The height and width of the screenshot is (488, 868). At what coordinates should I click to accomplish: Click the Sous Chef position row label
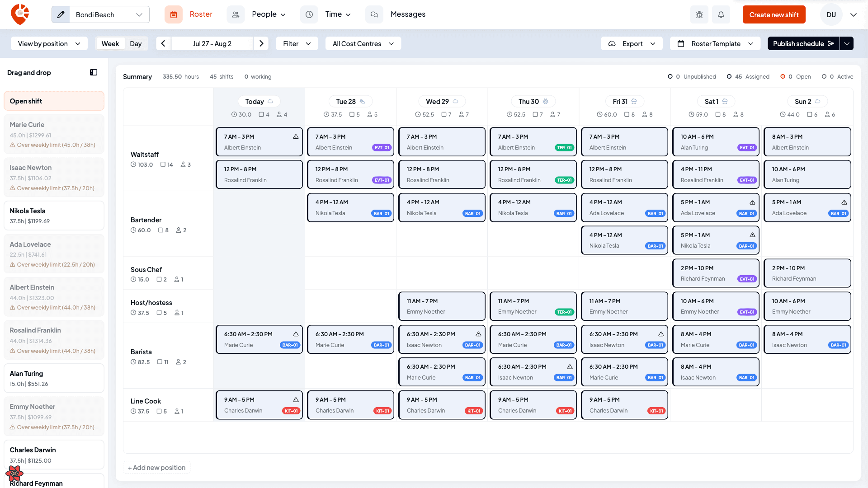click(146, 269)
